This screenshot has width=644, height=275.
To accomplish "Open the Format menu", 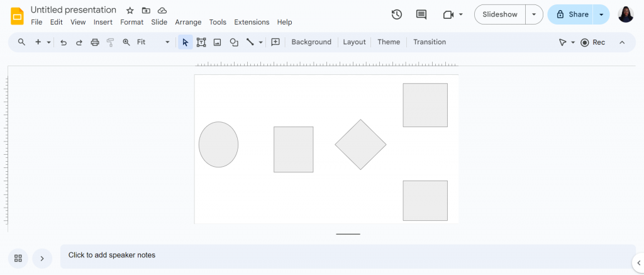I will pos(132,22).
